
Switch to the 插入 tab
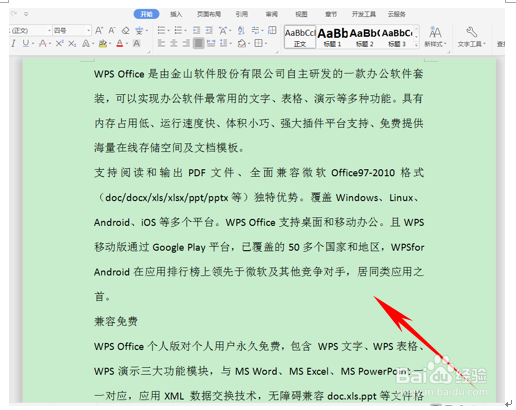(176, 14)
